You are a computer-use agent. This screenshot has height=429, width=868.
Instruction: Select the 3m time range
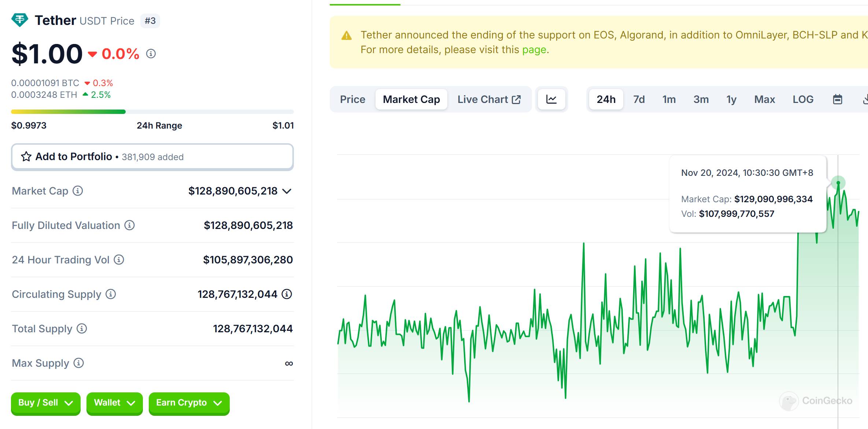coord(701,99)
